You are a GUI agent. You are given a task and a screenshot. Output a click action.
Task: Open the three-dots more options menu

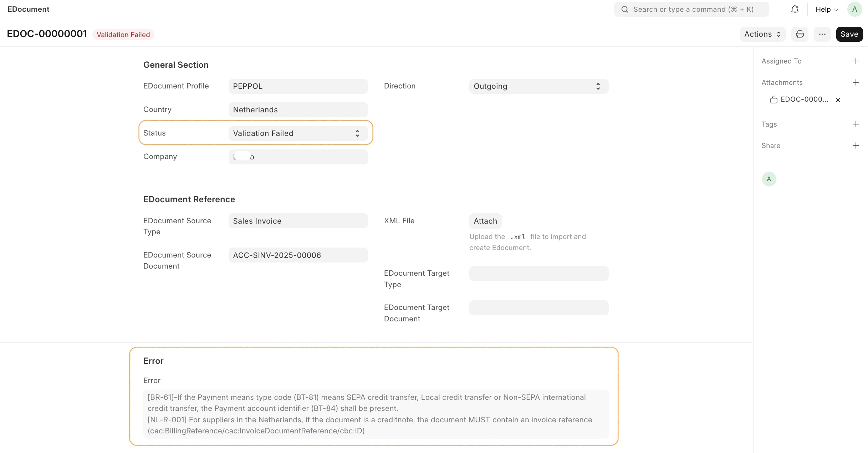822,34
